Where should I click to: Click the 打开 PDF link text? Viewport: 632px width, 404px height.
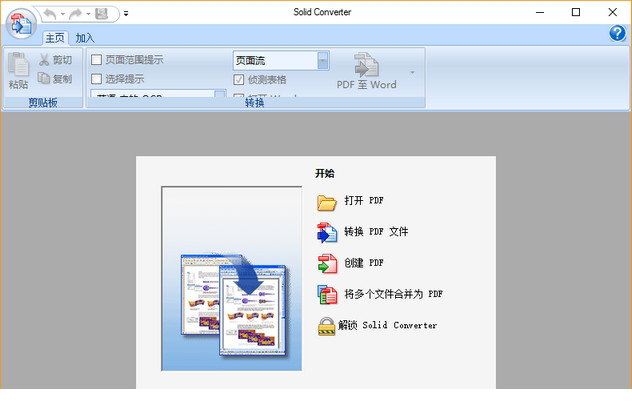tap(364, 200)
